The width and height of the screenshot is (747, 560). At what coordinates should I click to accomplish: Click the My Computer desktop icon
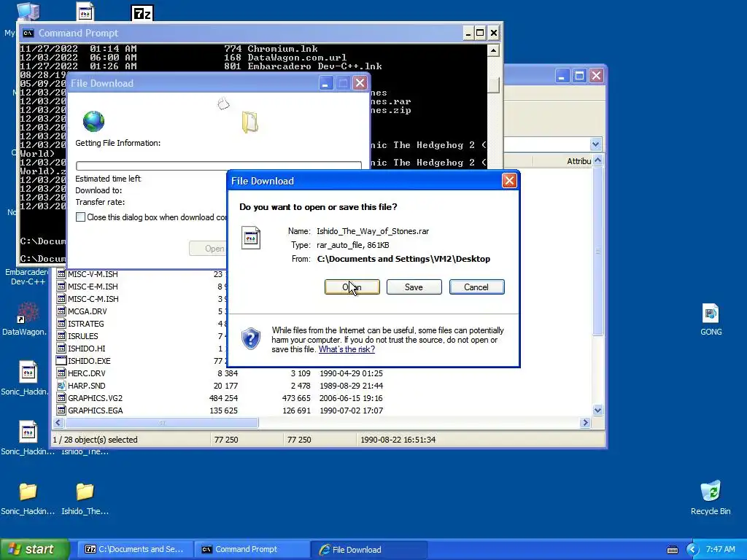pos(28,12)
